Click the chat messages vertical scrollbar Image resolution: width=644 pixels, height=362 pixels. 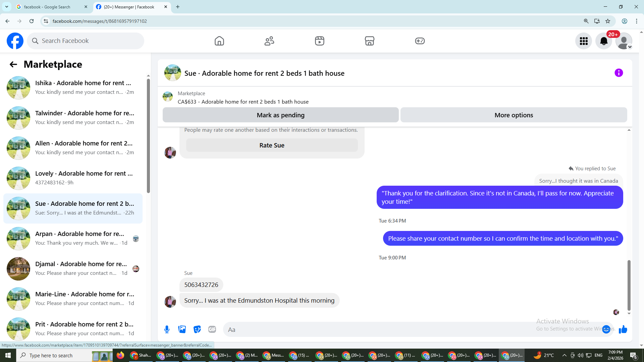click(x=629, y=285)
